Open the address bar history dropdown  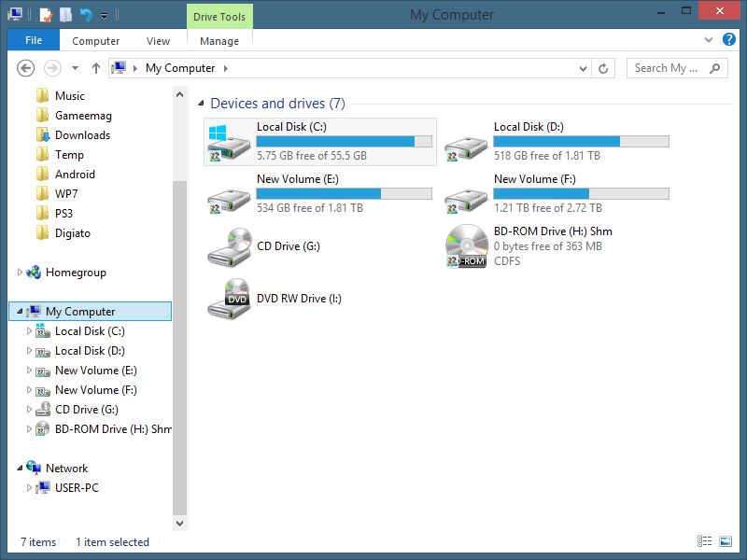583,68
